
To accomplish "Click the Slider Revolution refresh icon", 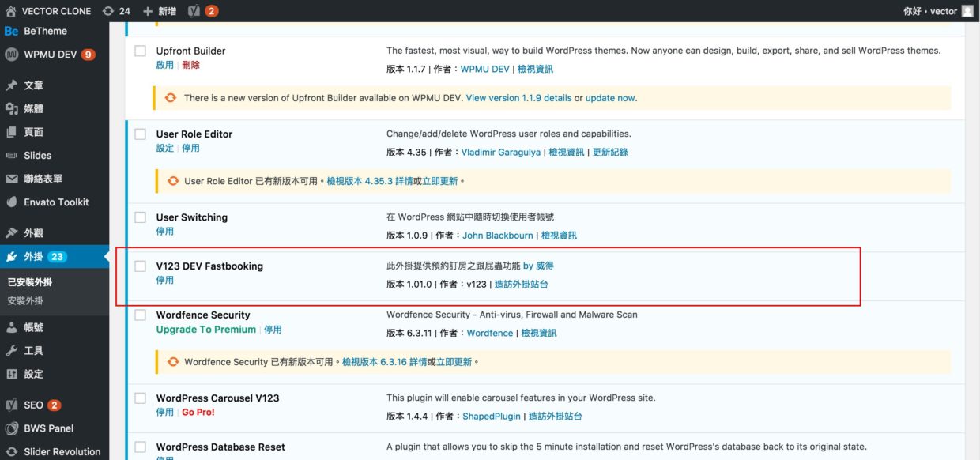I will (x=11, y=451).
